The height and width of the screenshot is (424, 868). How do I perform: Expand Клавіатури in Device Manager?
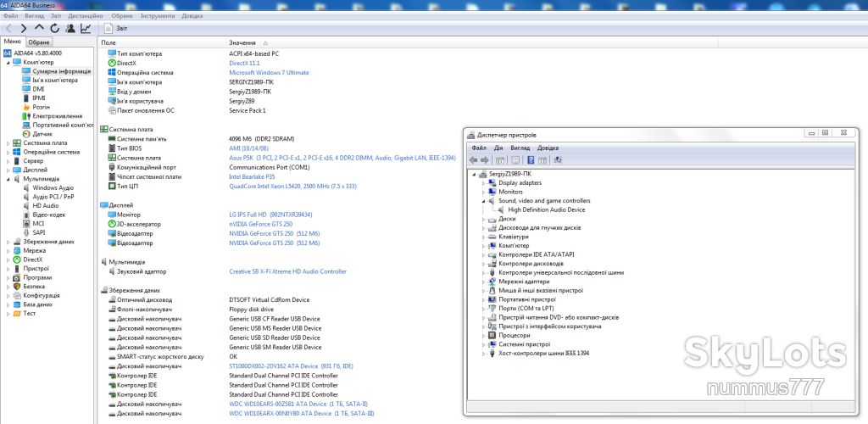pyautogui.click(x=484, y=237)
